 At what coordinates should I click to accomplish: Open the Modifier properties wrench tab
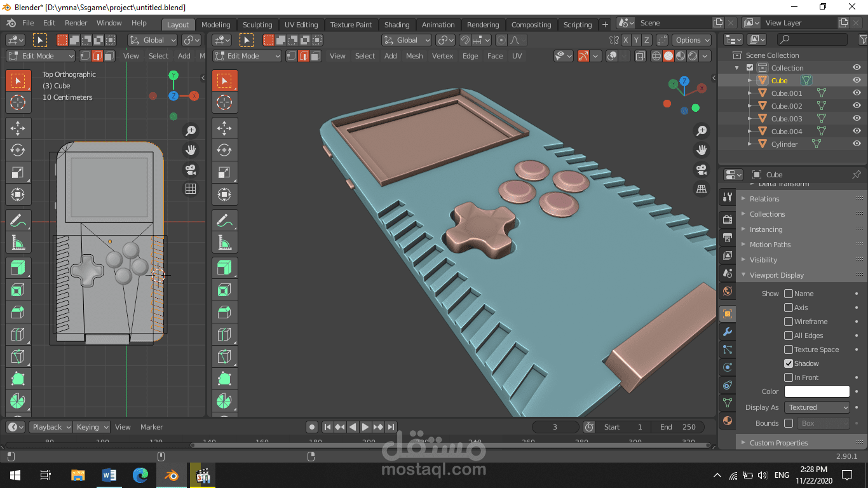pyautogui.click(x=728, y=331)
